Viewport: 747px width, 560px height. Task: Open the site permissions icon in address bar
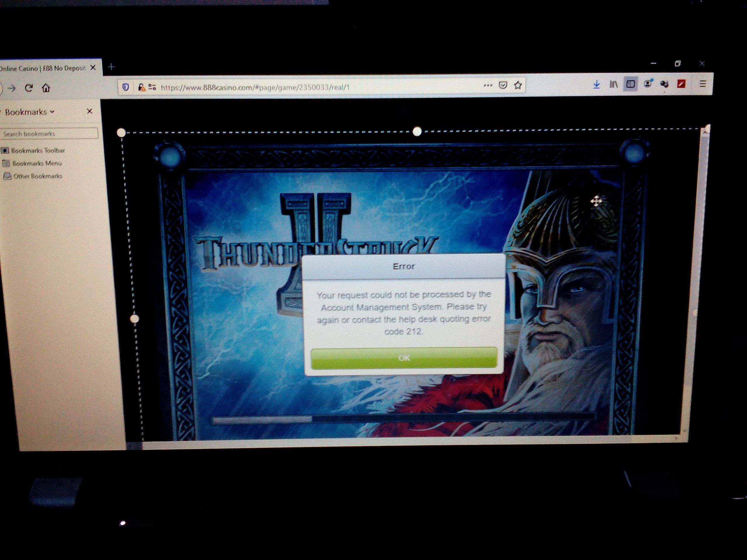(x=152, y=87)
